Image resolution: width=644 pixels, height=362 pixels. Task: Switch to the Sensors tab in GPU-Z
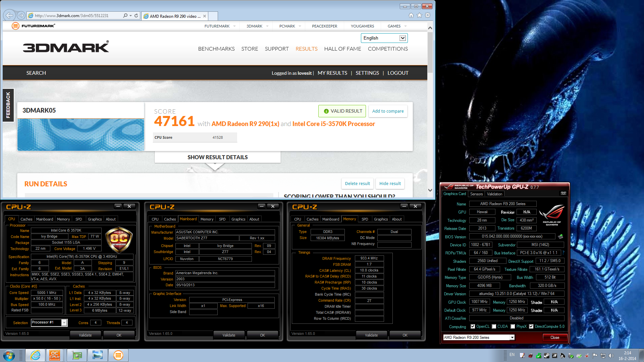tap(476, 194)
